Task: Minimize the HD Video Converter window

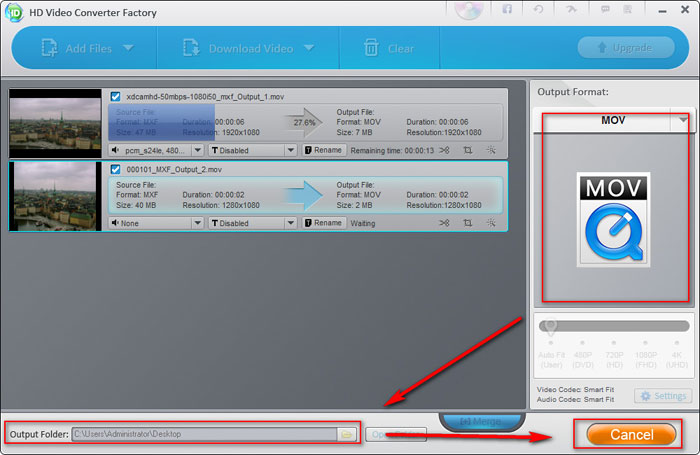Action: click(x=662, y=11)
